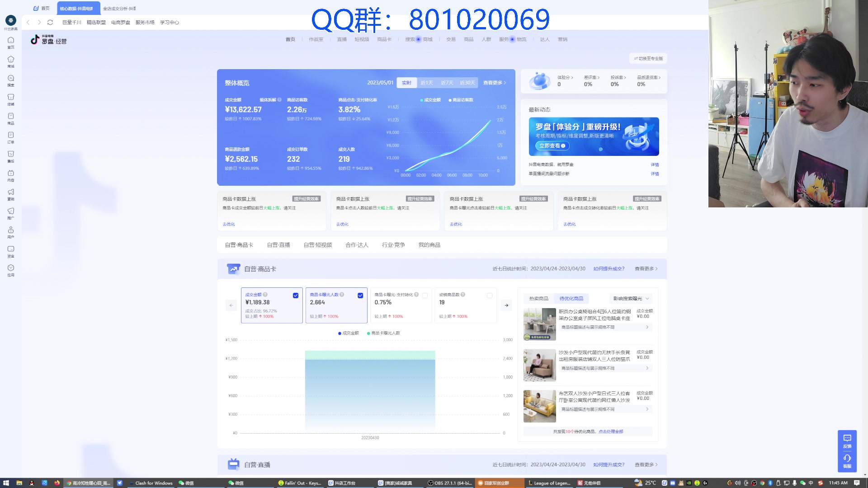Select 近7天 time range

pyautogui.click(x=447, y=83)
